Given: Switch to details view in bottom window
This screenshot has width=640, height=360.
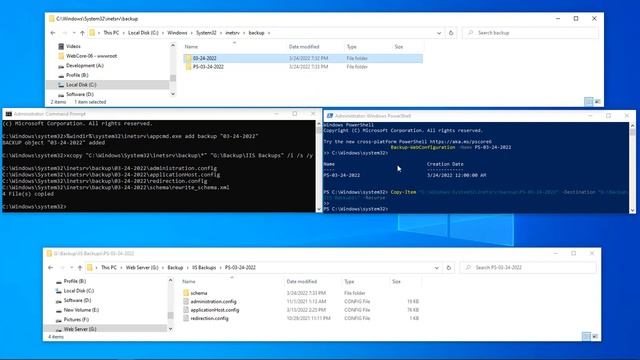Looking at the screenshot, I should point(586,336).
